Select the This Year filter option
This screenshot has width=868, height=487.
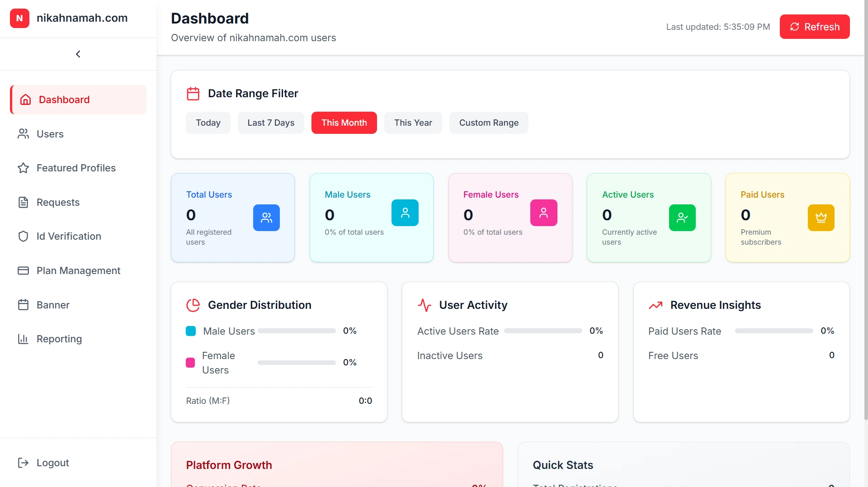coord(413,123)
